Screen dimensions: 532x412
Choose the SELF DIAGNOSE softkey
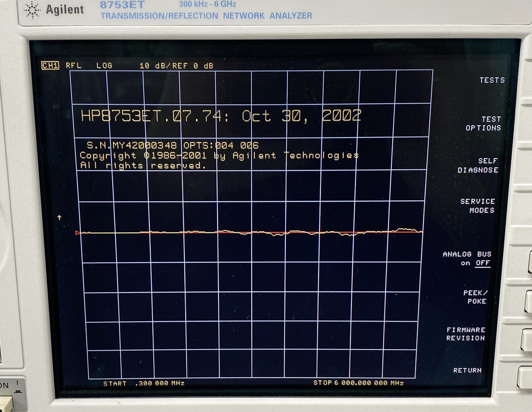tap(478, 165)
